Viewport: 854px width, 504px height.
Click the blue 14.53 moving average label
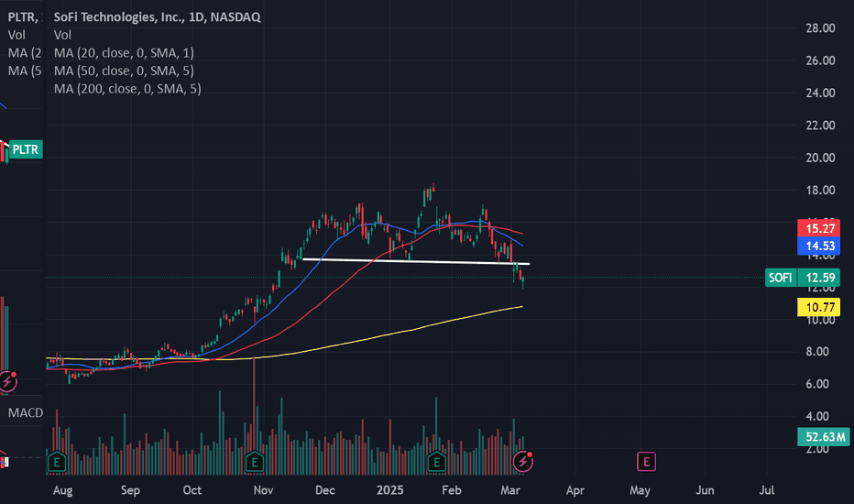click(x=818, y=246)
